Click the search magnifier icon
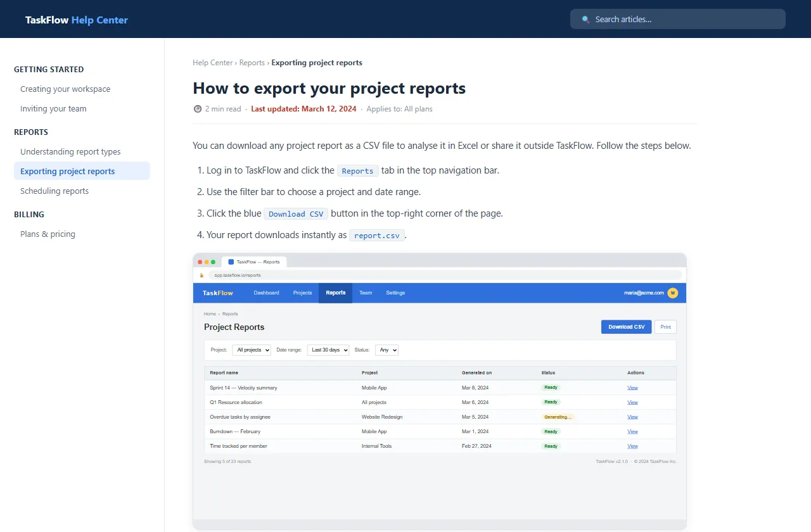The image size is (811, 532). pos(586,20)
